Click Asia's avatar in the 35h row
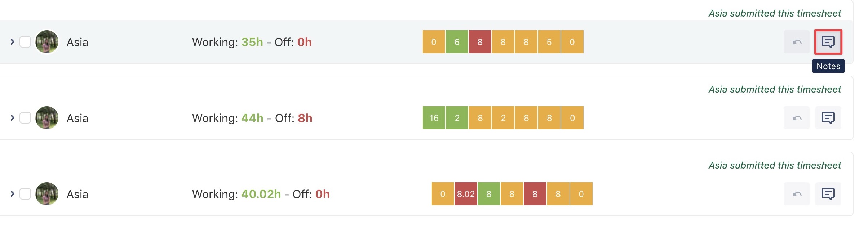The image size is (868, 228). [47, 42]
